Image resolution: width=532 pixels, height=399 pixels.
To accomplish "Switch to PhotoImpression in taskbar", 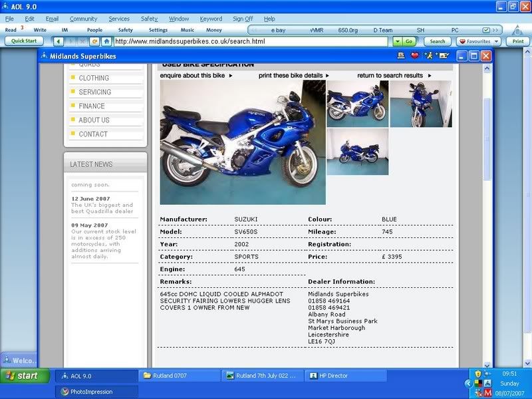I will point(96,392).
